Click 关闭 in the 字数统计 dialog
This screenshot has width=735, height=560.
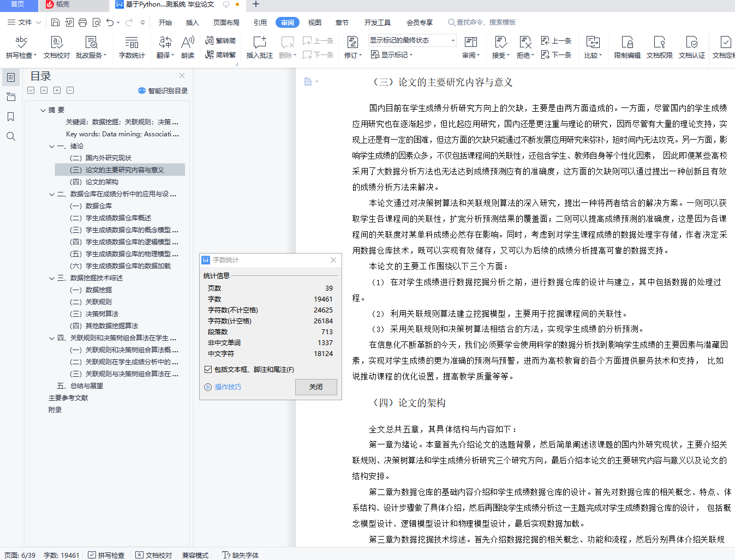tap(316, 387)
